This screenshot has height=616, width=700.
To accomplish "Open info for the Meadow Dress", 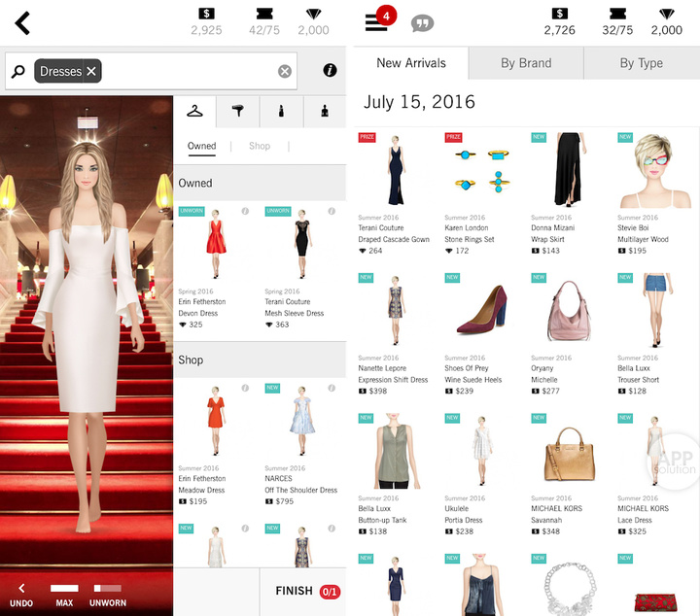I will (245, 388).
